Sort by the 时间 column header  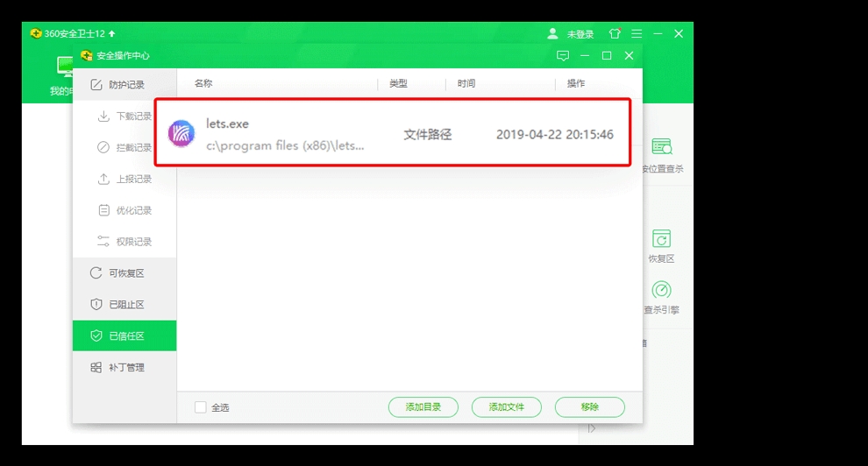point(466,83)
